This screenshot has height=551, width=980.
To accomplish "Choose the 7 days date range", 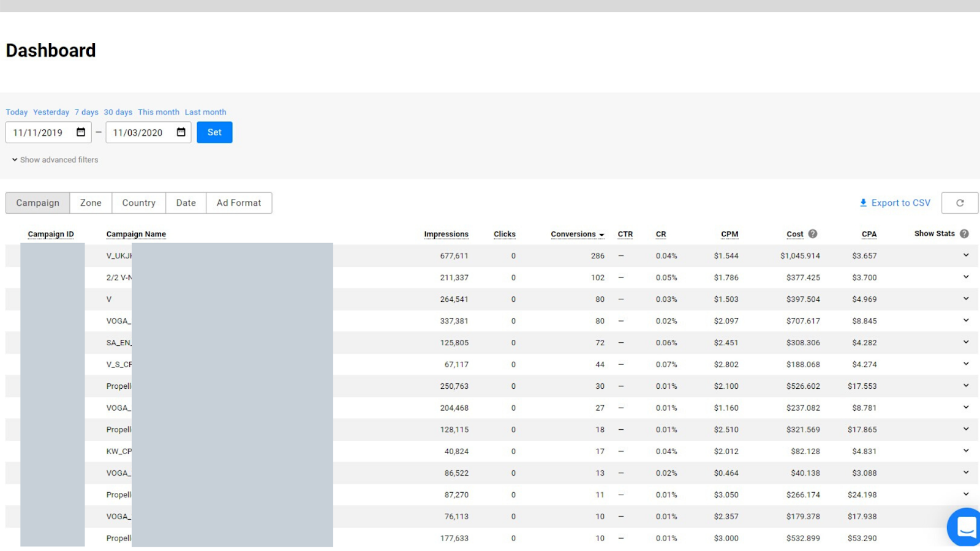I will click(86, 113).
